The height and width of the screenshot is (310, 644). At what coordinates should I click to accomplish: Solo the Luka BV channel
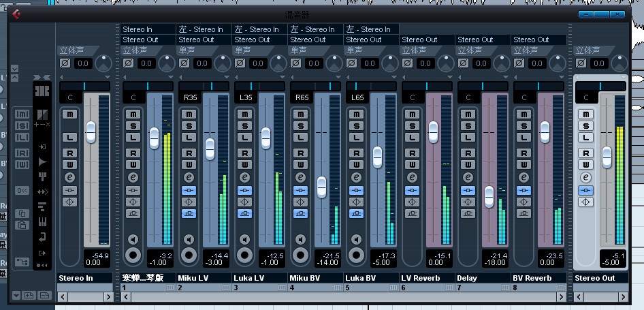(x=357, y=126)
